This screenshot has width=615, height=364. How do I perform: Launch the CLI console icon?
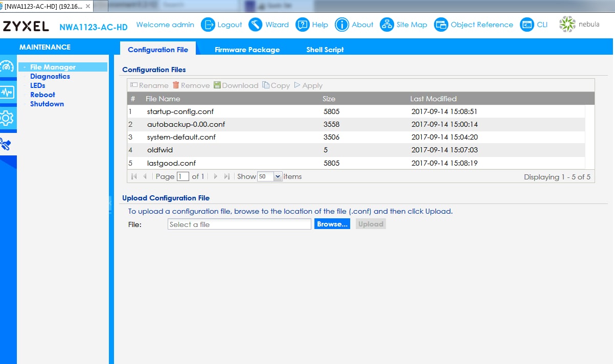click(x=527, y=25)
